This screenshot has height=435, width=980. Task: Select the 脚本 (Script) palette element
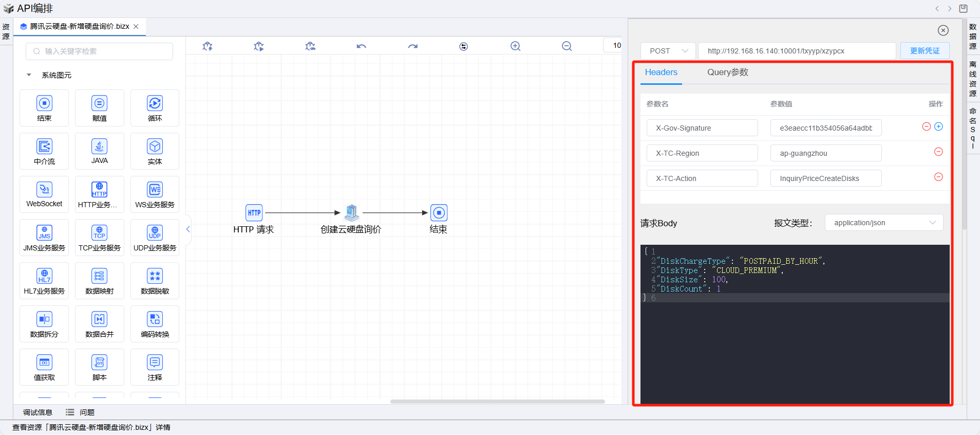[x=100, y=367]
